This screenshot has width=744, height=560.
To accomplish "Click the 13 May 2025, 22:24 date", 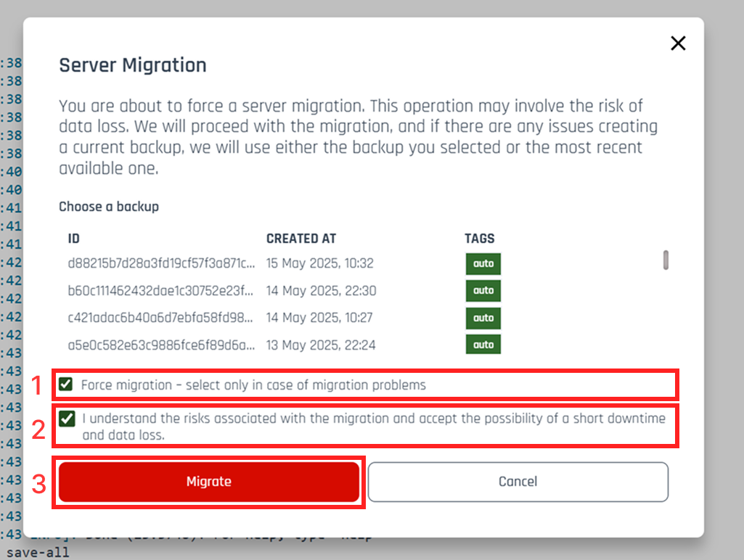I will pyautogui.click(x=321, y=345).
